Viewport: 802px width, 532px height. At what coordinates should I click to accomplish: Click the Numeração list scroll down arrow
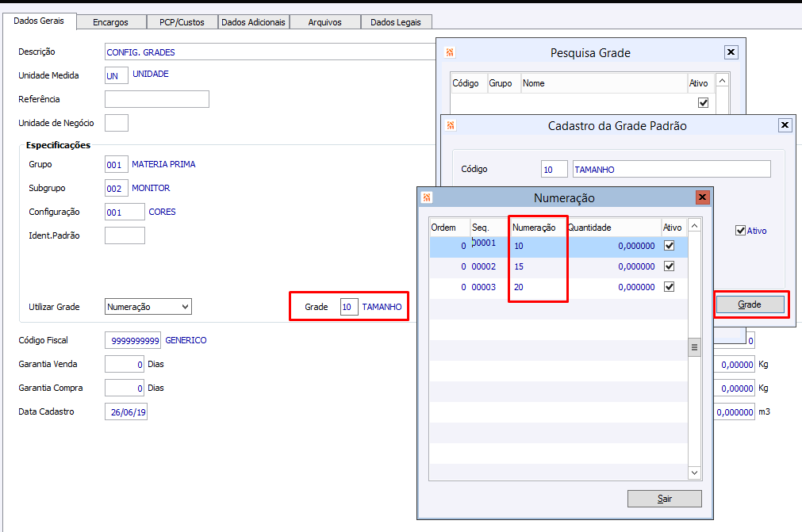pyautogui.click(x=694, y=473)
